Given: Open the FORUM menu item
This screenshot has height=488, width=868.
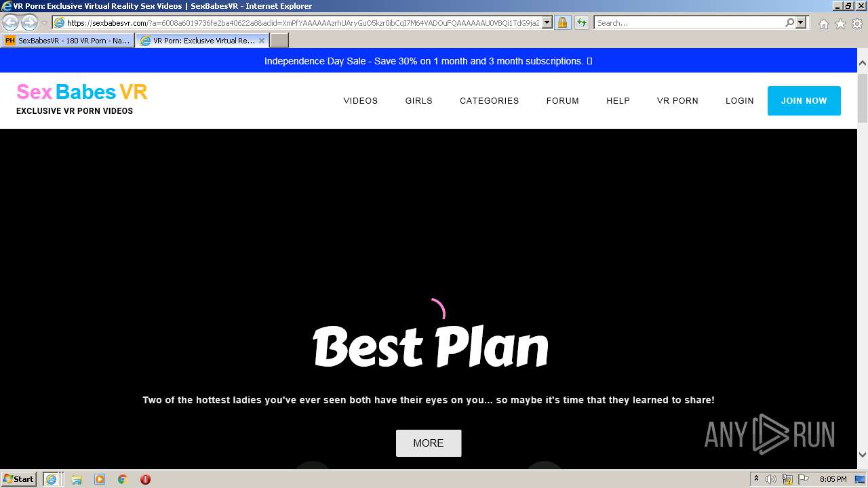Looking at the screenshot, I should tap(562, 100).
